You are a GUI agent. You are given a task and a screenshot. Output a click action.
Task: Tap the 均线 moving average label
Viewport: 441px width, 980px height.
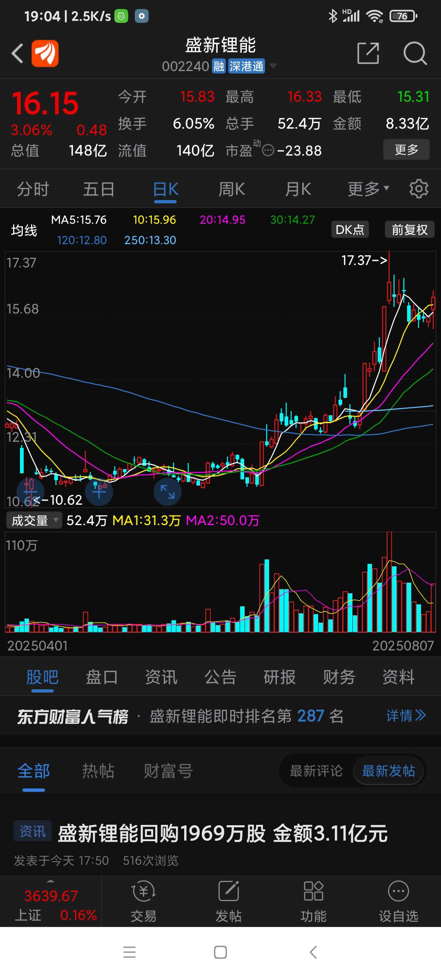point(24,230)
